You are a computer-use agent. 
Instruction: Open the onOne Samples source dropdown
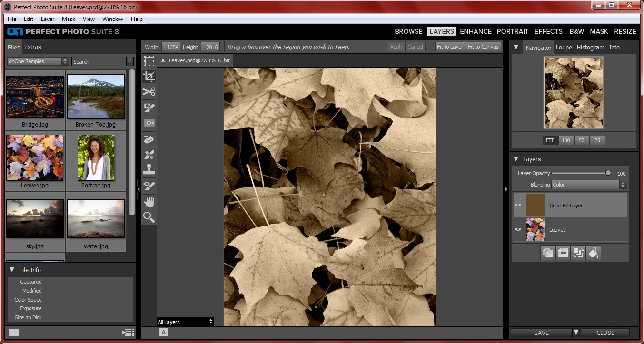(37, 61)
